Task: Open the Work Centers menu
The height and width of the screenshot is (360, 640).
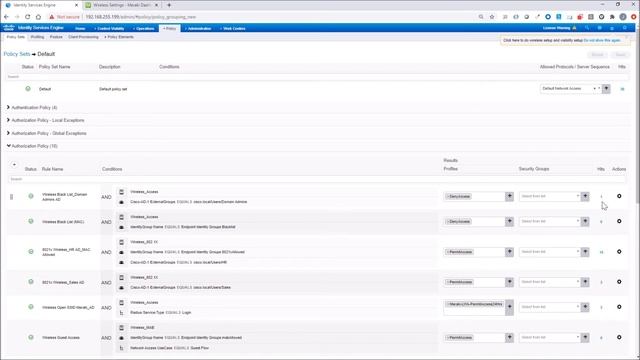Action: point(233,29)
